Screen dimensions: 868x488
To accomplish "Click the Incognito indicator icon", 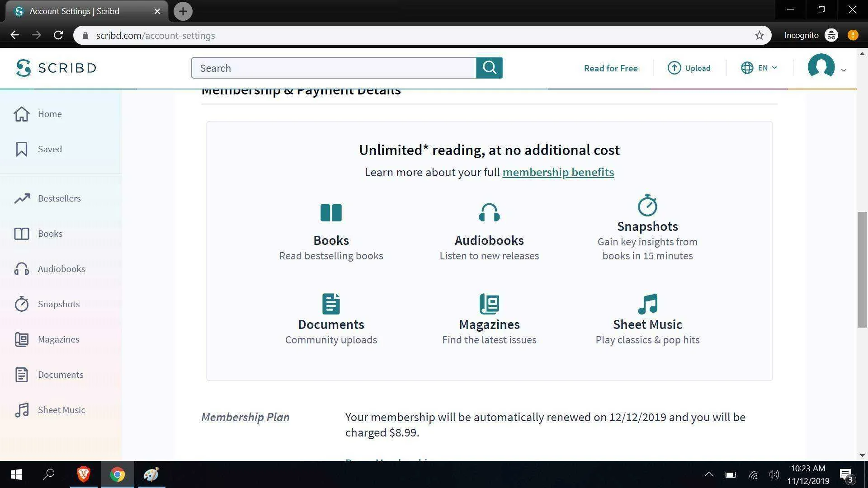I will (831, 35).
